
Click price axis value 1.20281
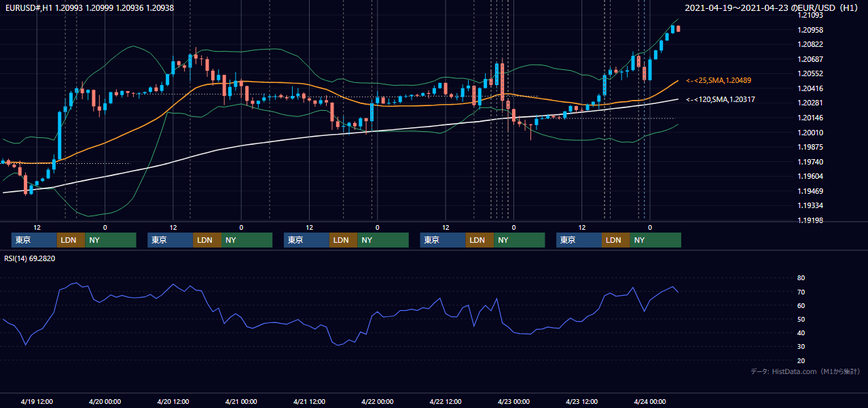pyautogui.click(x=810, y=103)
